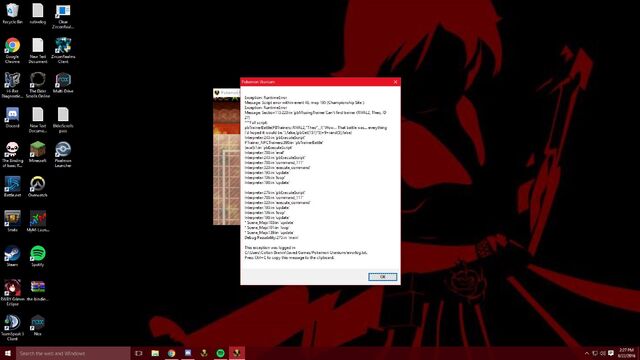The width and height of the screenshot is (640, 360).
Task: Select the Battle.net desktop shortcut
Action: coord(12,187)
